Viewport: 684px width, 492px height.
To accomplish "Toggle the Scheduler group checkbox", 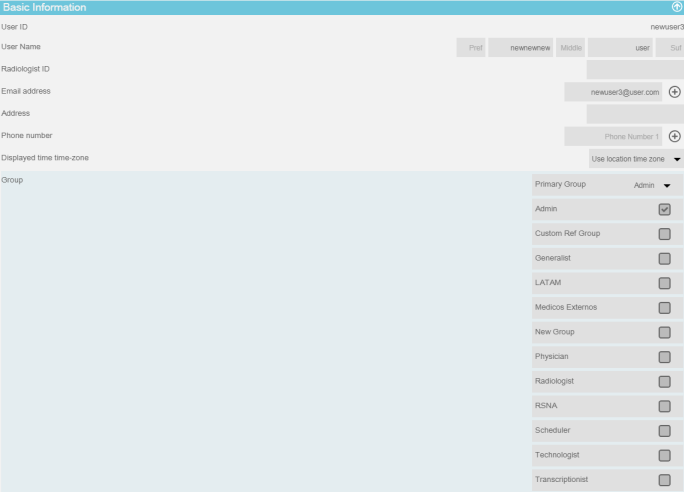I will tap(664, 431).
